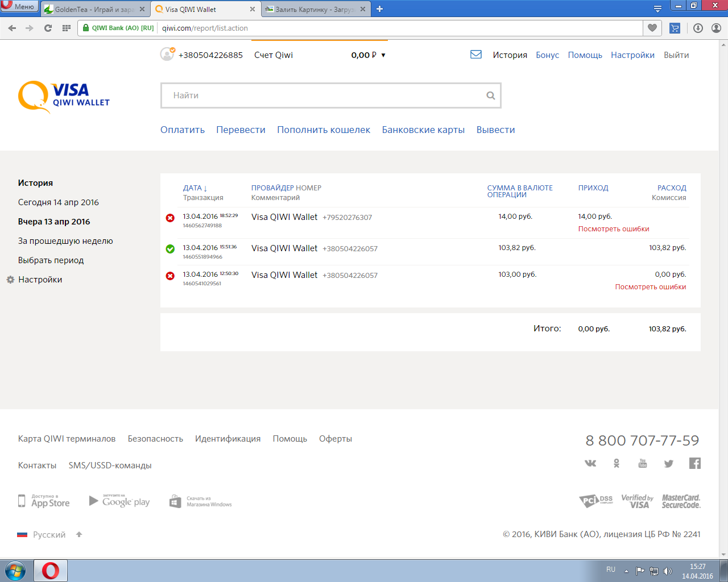Click the Windows Store download badge

pos(201,501)
